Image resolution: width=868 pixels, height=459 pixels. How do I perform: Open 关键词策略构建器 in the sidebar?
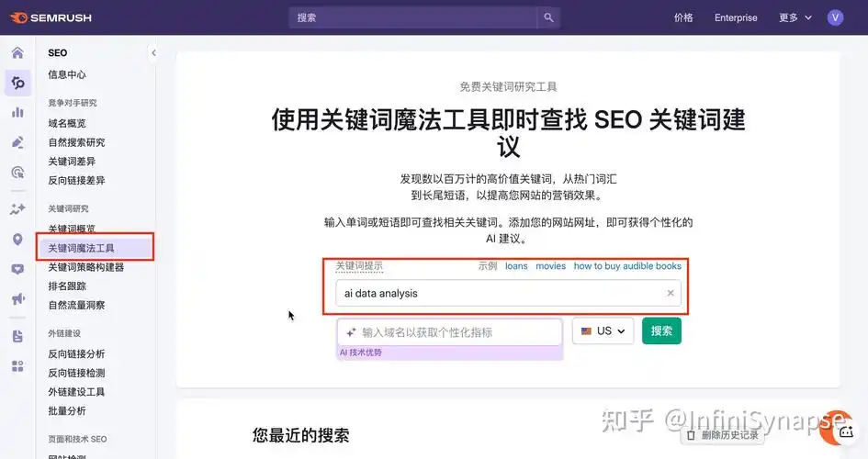[x=85, y=267]
